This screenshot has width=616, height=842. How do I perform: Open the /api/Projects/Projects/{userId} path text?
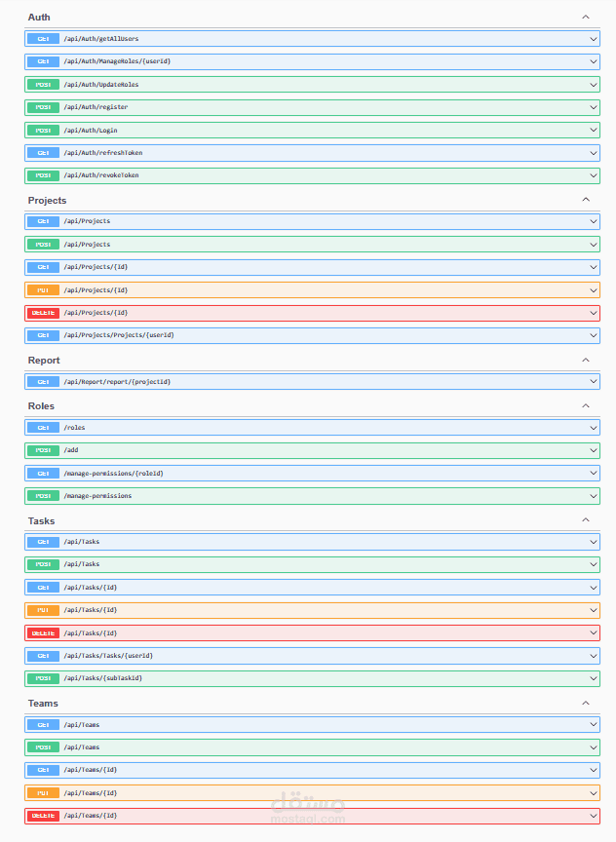119,335
